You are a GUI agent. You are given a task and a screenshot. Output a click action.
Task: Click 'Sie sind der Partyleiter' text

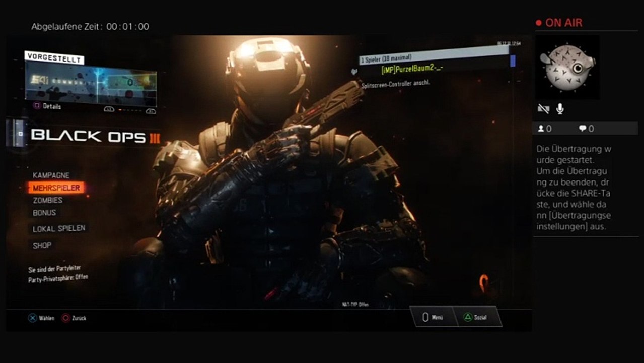click(54, 269)
